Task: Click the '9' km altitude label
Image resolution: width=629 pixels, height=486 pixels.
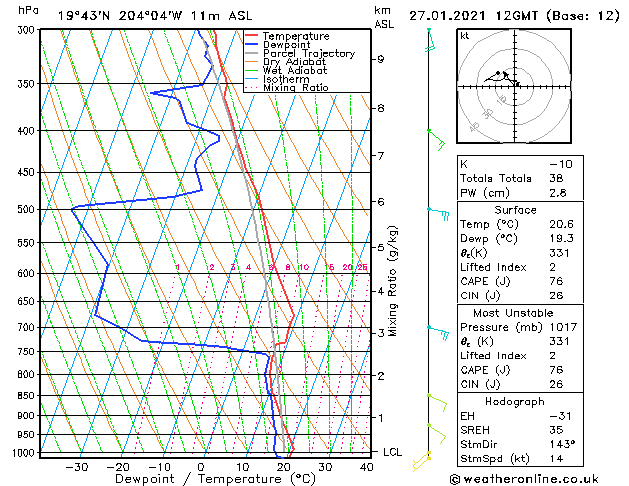Action: pos(380,59)
